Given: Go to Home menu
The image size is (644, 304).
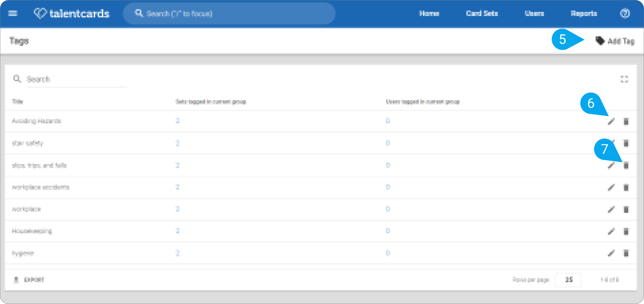Looking at the screenshot, I should [429, 13].
